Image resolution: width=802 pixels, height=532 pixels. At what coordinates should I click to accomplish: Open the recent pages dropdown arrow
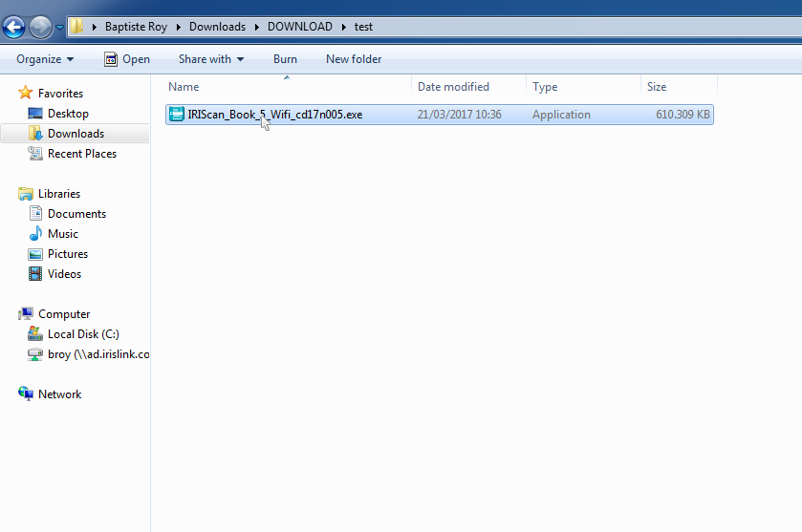[x=59, y=28]
